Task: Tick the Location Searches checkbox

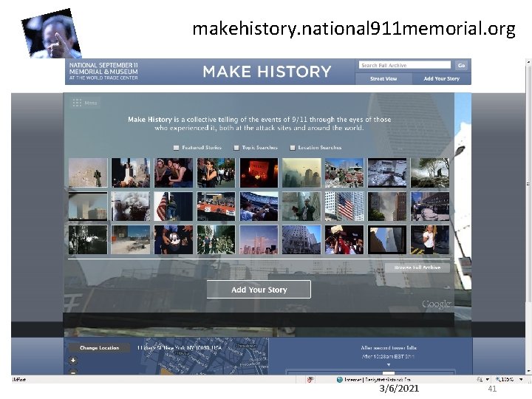Action: (293, 148)
